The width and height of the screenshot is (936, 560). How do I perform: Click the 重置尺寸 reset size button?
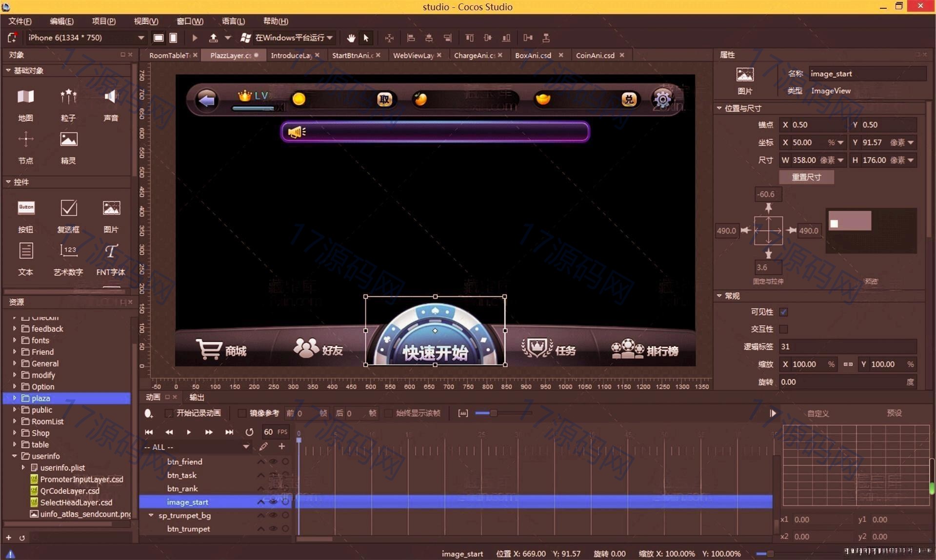806,177
